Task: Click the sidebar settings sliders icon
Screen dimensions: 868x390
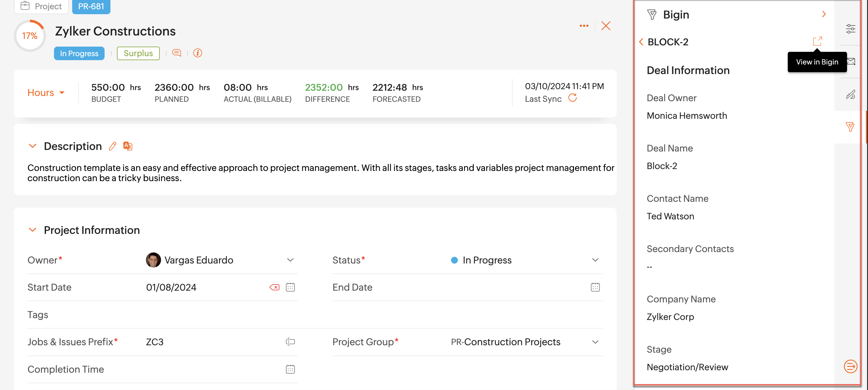Action: [850, 29]
